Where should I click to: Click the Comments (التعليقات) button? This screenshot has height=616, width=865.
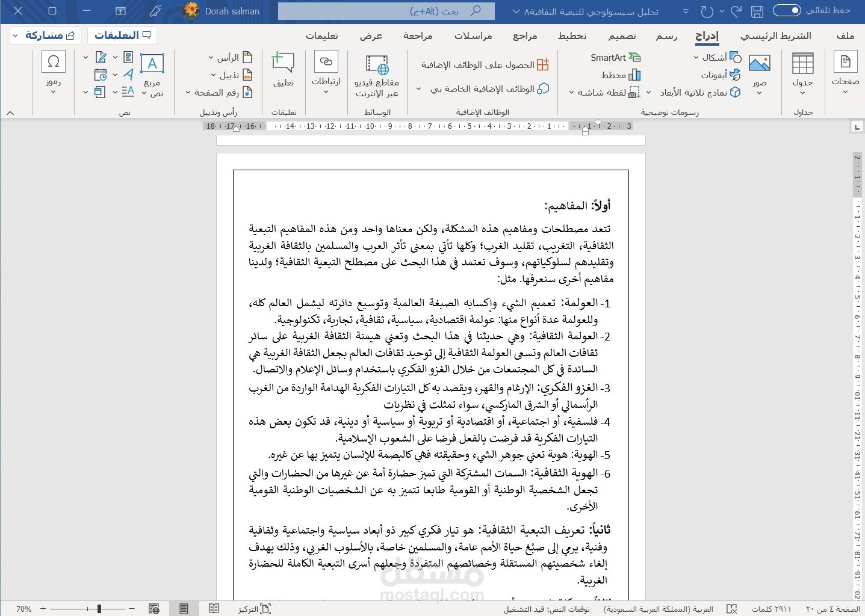[x=122, y=35]
